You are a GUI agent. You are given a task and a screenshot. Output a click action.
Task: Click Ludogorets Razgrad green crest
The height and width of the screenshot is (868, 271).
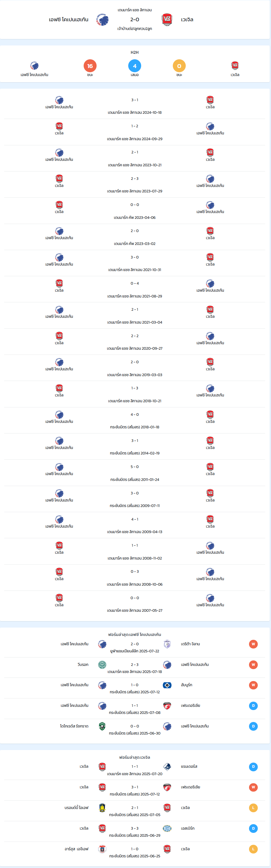pos(102,727)
